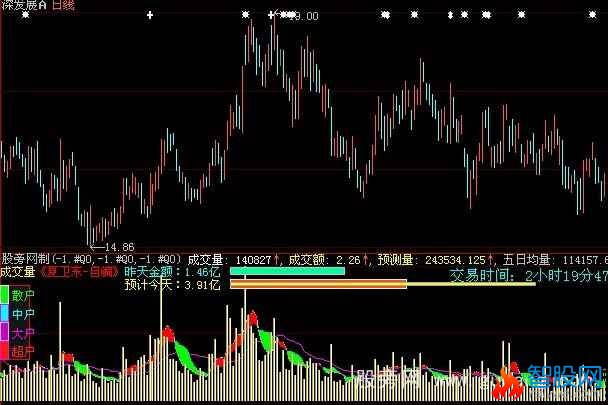Click the orange 预计今天 progress bar
This screenshot has height=405, width=608.
pos(318,284)
